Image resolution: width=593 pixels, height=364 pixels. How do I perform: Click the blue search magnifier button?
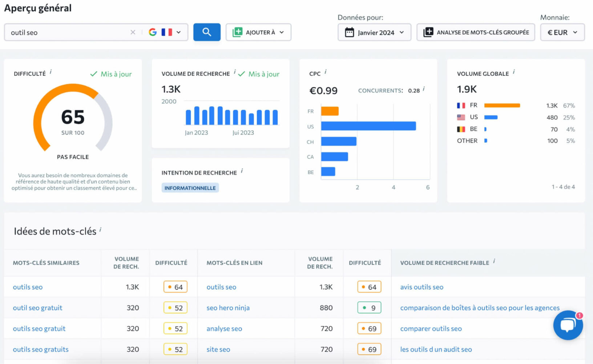207,32
